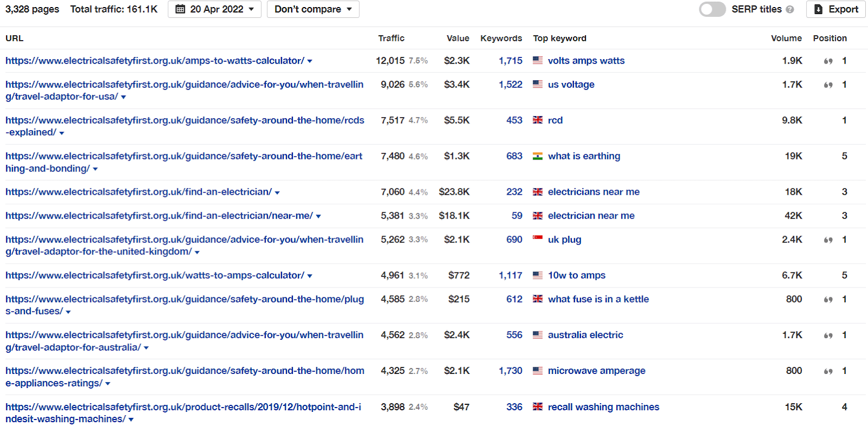Click the help icon next to SERP titles

tap(790, 10)
